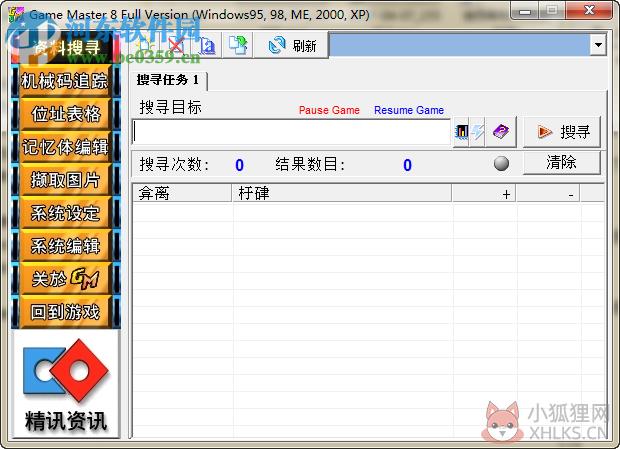The image size is (620, 449).
Task: Click the 搜寻 search button
Action: point(562,132)
